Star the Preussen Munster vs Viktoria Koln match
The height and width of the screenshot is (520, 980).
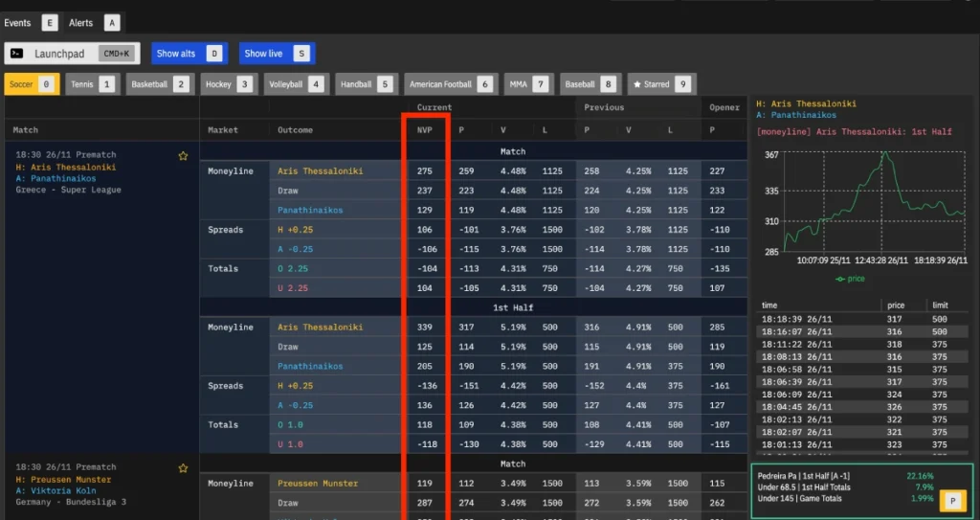pos(183,468)
